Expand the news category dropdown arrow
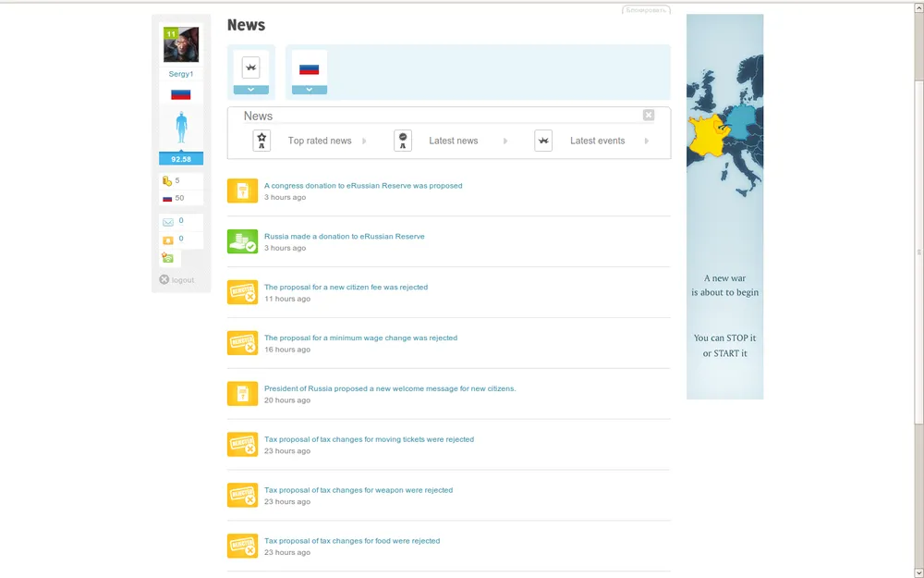This screenshot has width=924, height=578. (x=250, y=90)
